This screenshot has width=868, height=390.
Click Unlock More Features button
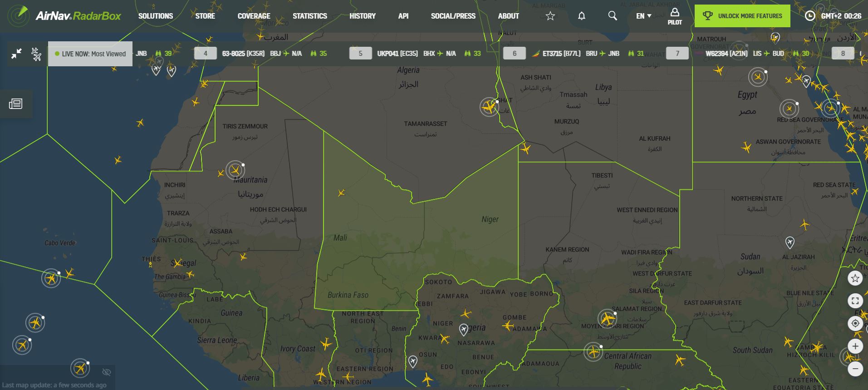742,16
